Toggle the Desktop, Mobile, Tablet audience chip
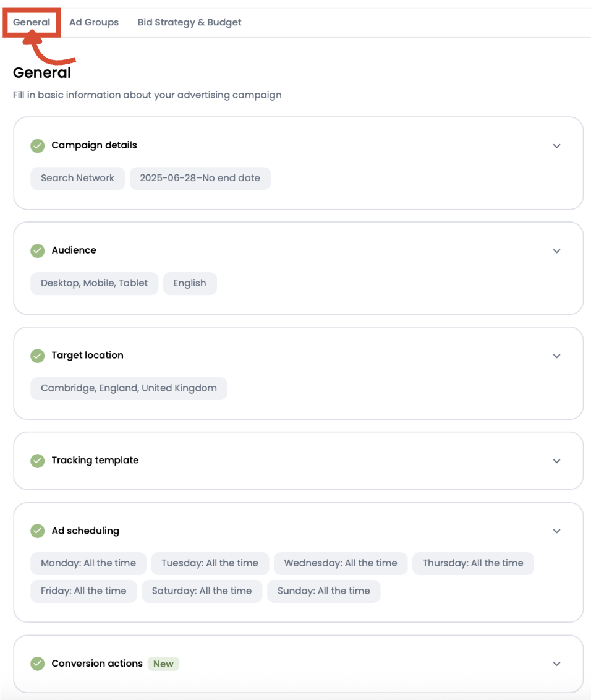This screenshot has width=591, height=700. (94, 283)
